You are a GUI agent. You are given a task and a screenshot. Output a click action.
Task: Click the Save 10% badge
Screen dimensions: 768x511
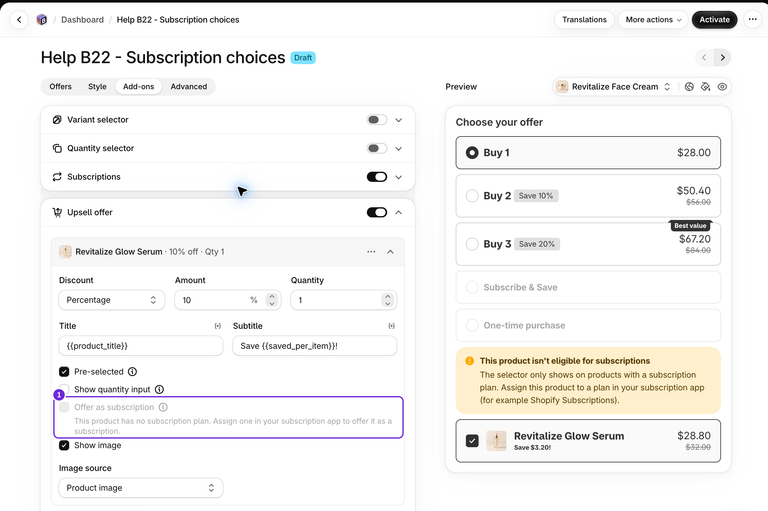(536, 195)
